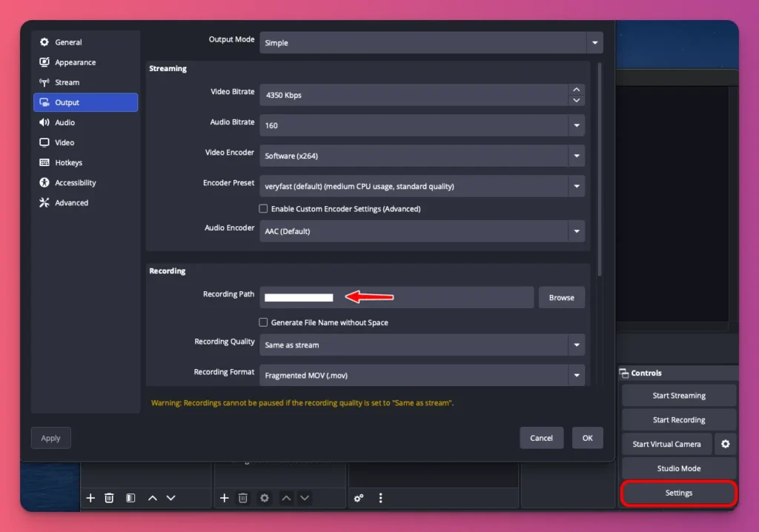Image resolution: width=759 pixels, height=532 pixels.
Task: Check Generate File Name without Space
Action: [x=263, y=322]
